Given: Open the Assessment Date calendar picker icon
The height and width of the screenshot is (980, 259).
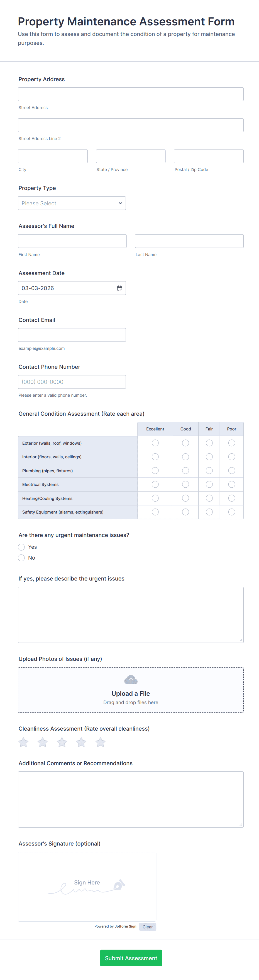Looking at the screenshot, I should pyautogui.click(x=119, y=288).
